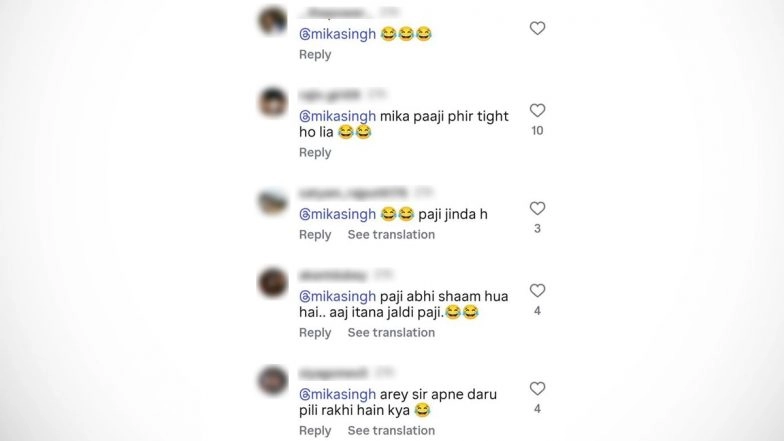Open @mikasingh mention in 'phir tight' comment
784x441 pixels.
338,116
